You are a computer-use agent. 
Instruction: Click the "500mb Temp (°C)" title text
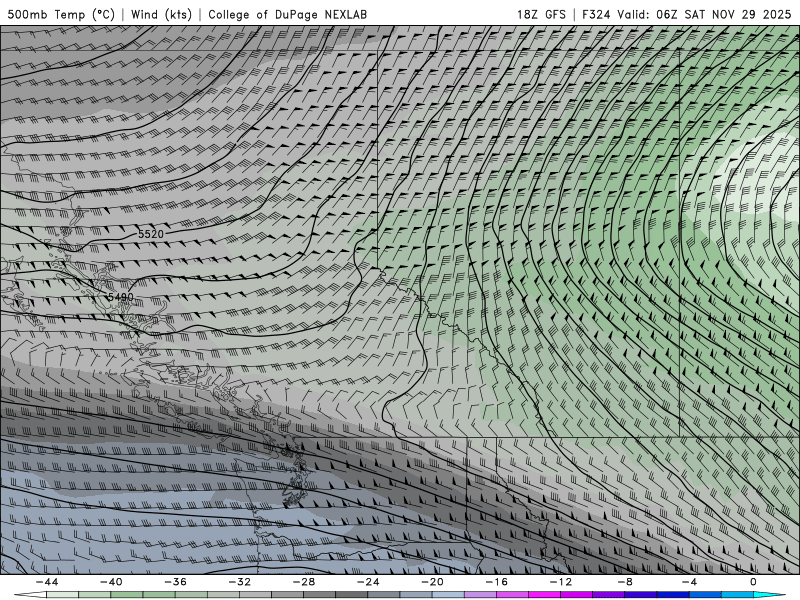61,14
